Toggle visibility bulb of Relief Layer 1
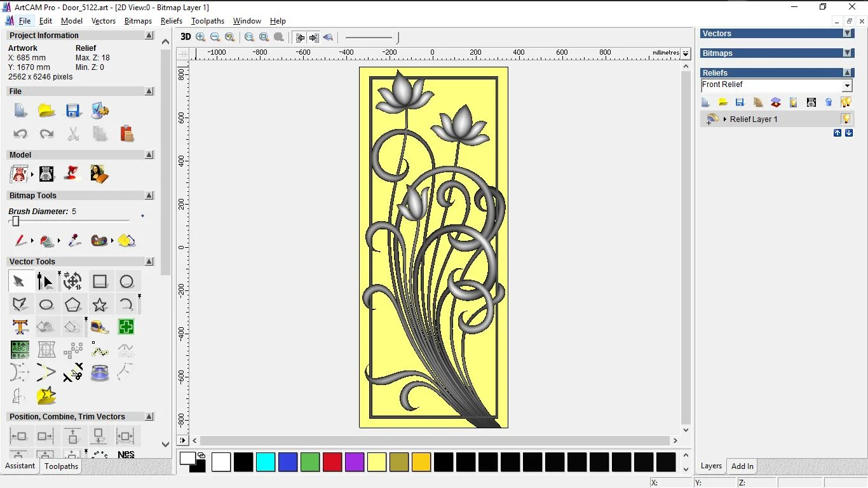The height and width of the screenshot is (488, 868). point(846,119)
